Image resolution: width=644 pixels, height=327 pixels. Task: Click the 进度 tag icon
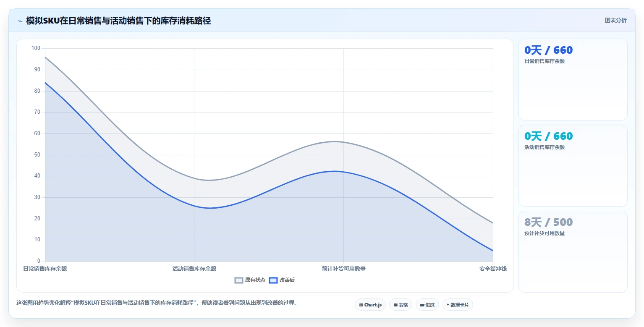pos(422,305)
